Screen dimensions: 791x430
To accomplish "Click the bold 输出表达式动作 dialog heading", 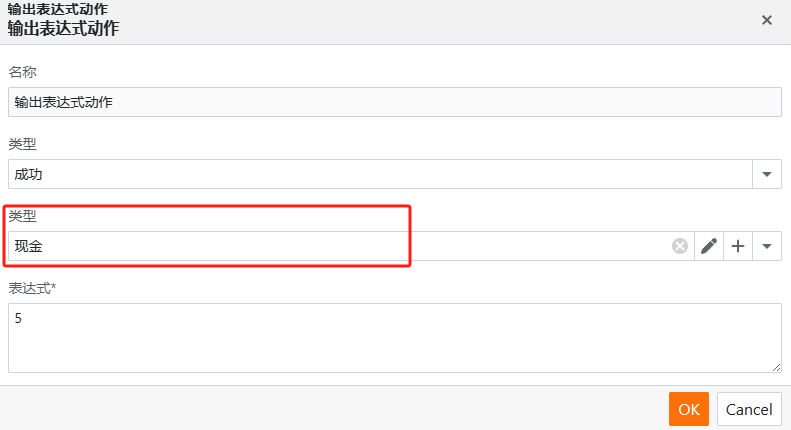I will pyautogui.click(x=63, y=28).
